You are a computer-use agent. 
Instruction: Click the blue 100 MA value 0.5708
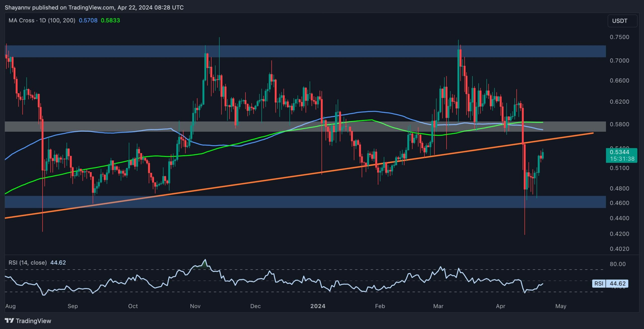click(88, 20)
